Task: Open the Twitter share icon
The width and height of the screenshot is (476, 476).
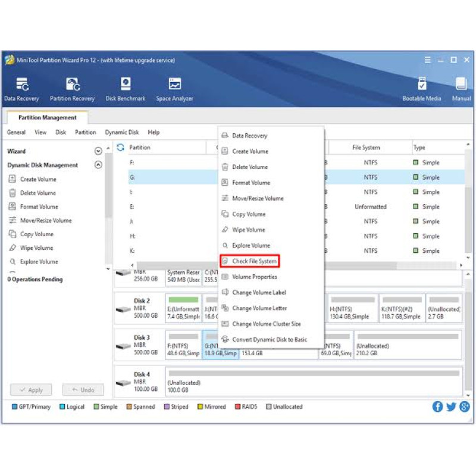Action: click(x=451, y=406)
